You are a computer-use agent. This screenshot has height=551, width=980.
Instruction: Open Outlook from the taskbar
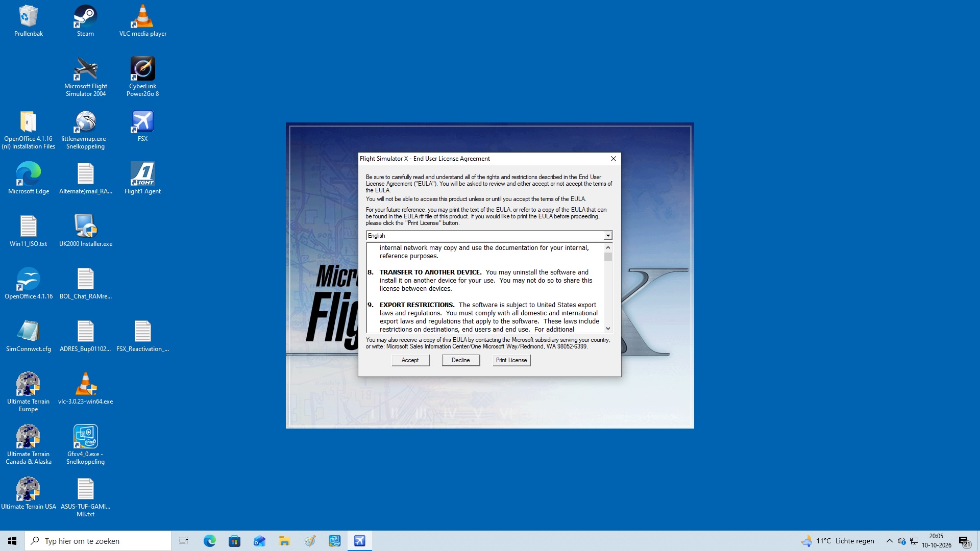259,541
